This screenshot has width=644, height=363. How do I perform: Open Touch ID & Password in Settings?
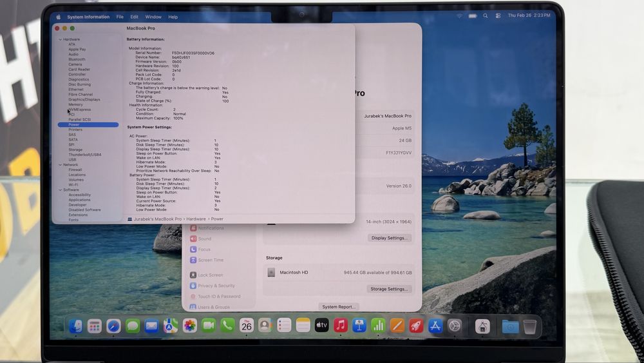tap(215, 297)
